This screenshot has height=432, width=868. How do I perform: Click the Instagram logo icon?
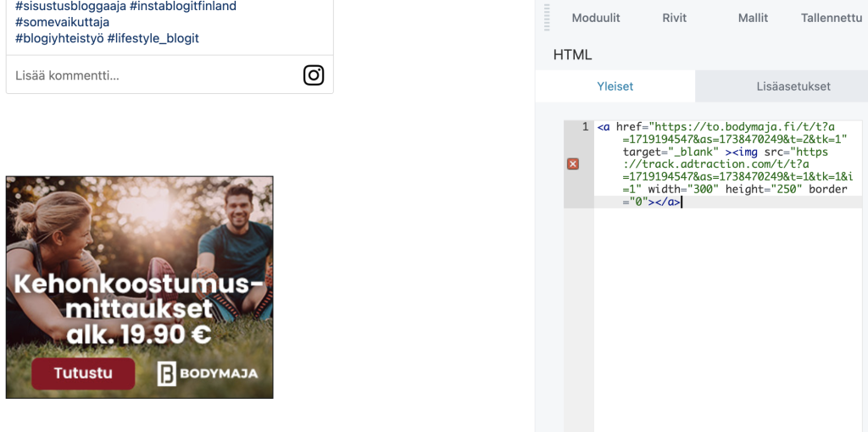(314, 75)
